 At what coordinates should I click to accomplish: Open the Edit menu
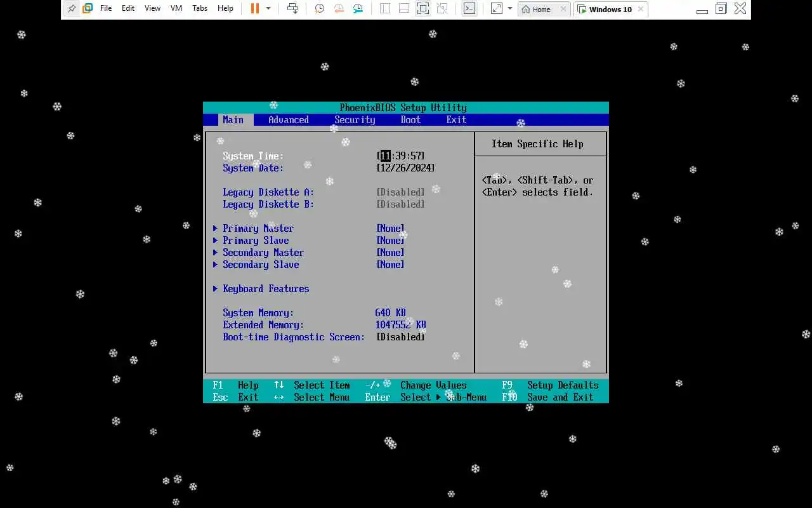click(128, 8)
